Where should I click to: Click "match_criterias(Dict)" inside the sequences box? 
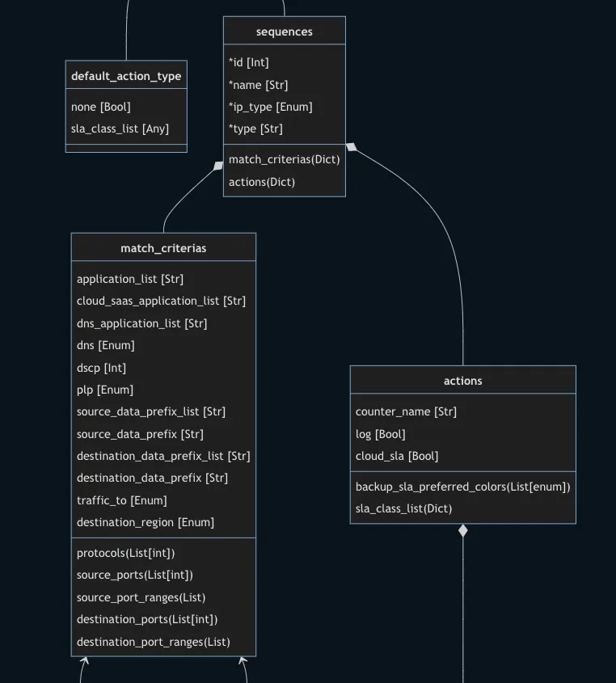[x=284, y=159]
